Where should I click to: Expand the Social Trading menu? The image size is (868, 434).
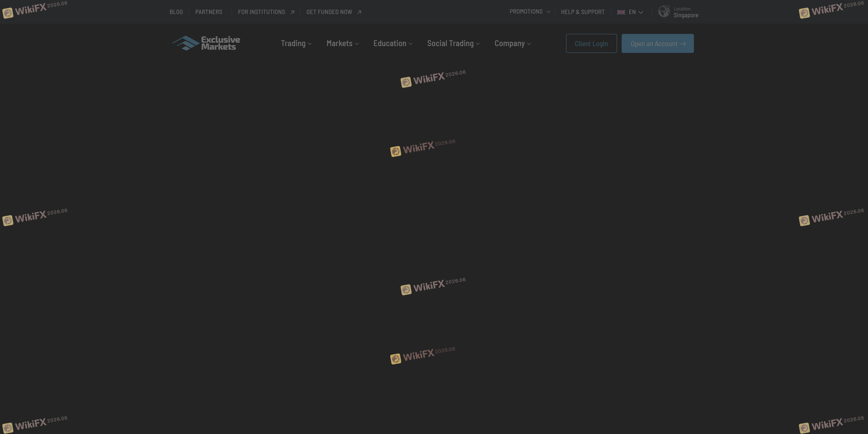(453, 43)
